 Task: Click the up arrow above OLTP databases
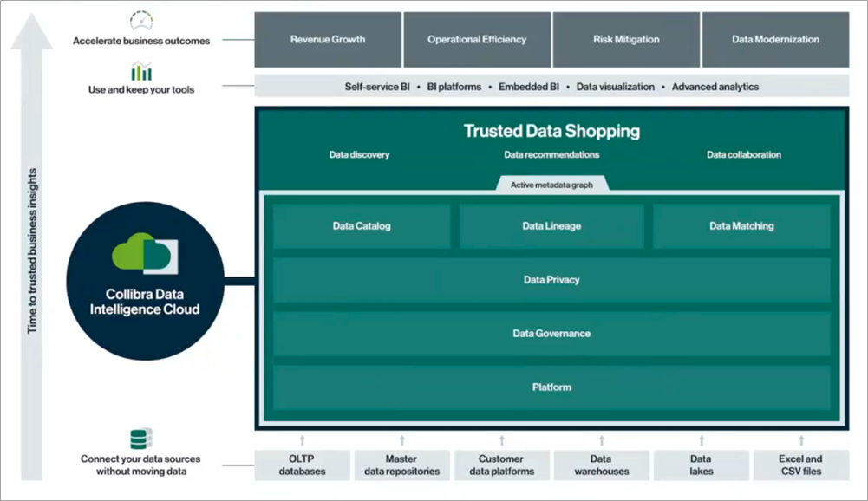[303, 440]
